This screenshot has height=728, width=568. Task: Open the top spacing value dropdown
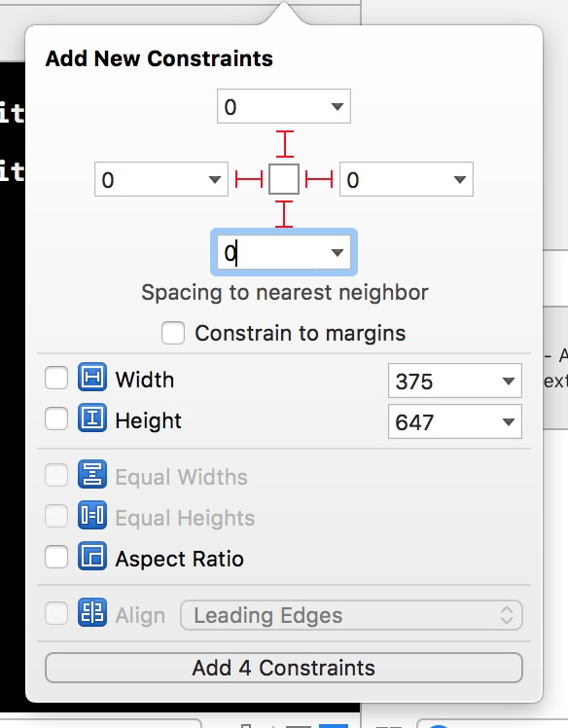337,107
